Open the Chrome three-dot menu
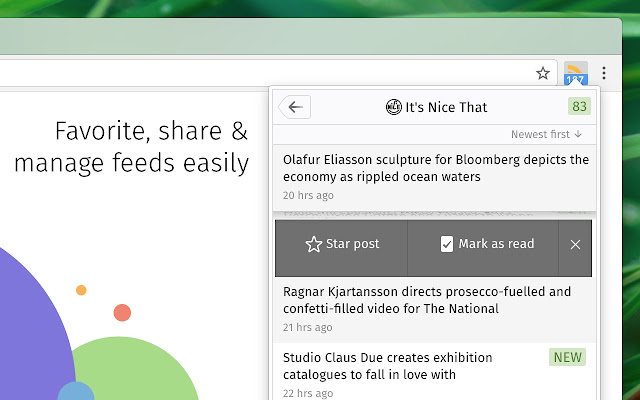 (x=604, y=73)
